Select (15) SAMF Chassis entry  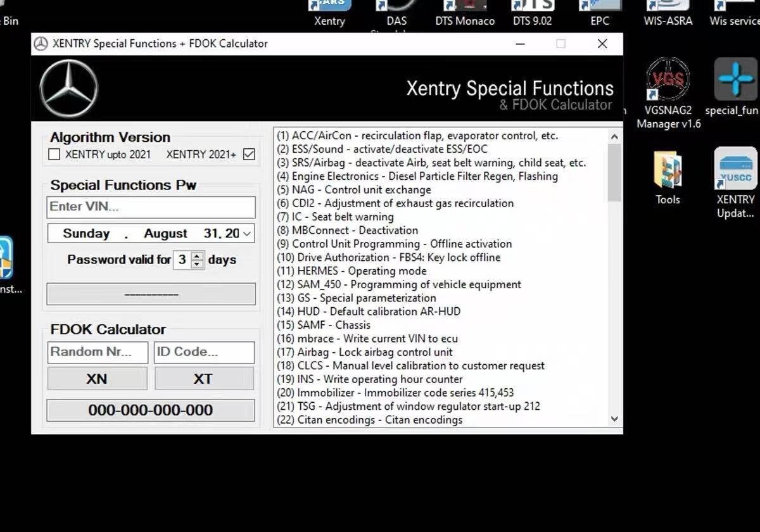[324, 325]
